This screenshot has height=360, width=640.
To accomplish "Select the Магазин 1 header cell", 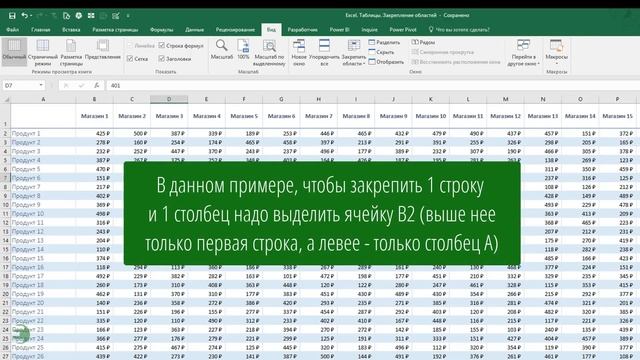I will coord(94,116).
